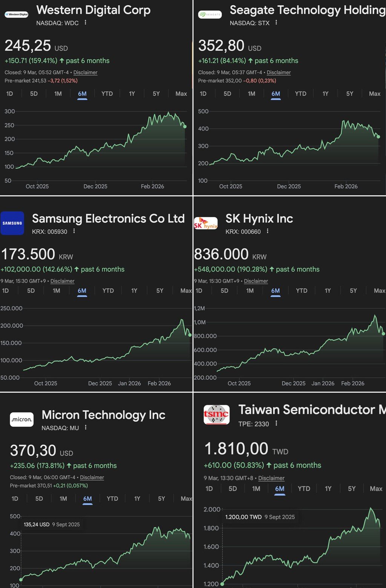The width and height of the screenshot is (386, 588).
Task: Open the three-dot menu beside TPE: 2330
Action: 276,423
